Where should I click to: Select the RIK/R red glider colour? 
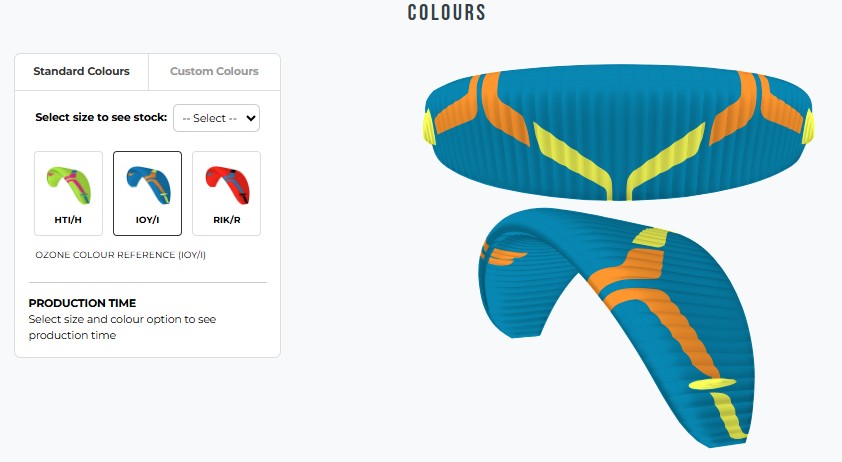(226, 193)
